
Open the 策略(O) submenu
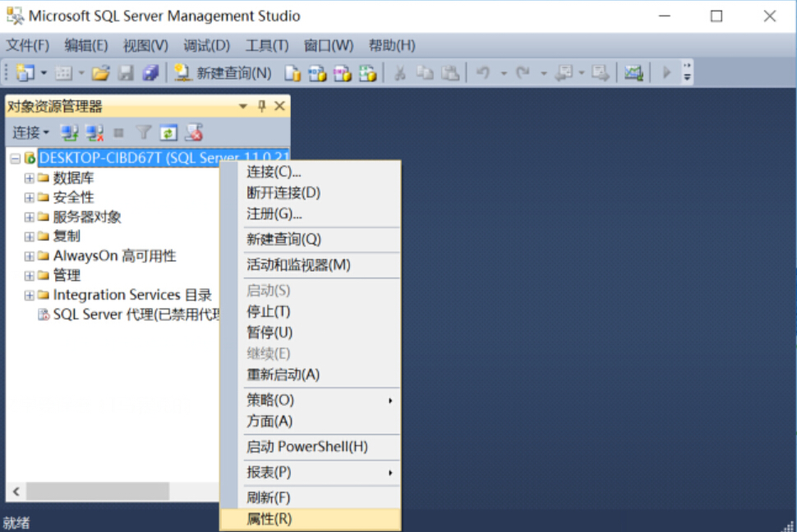click(311, 400)
